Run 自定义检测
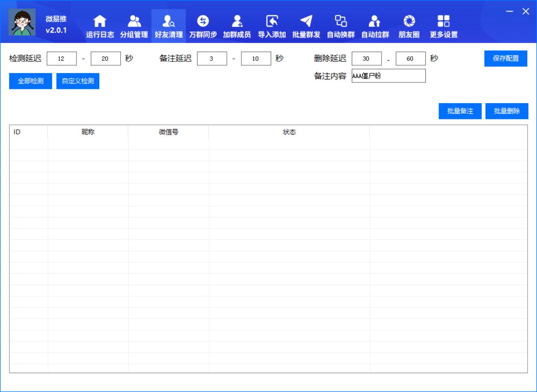This screenshot has height=392, width=537. click(x=77, y=81)
